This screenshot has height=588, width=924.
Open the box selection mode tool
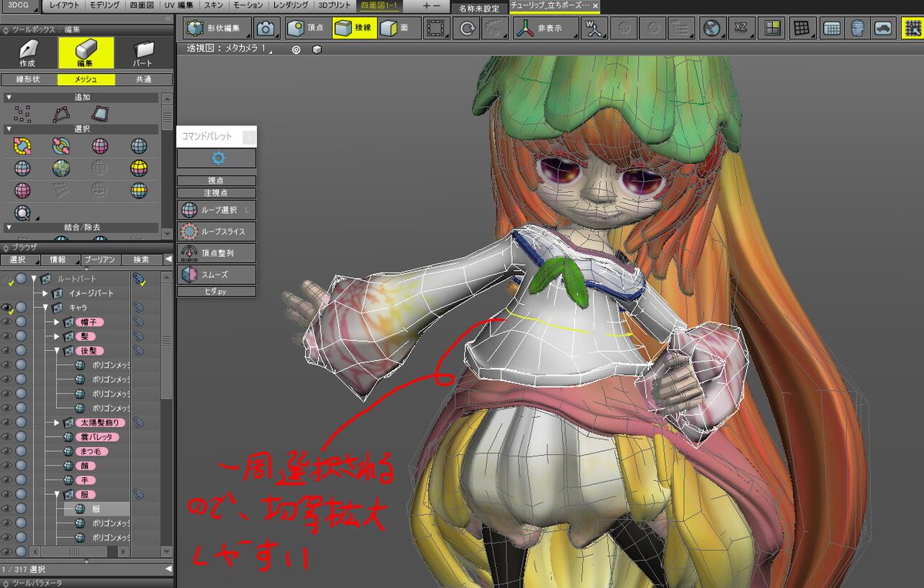tap(437, 28)
